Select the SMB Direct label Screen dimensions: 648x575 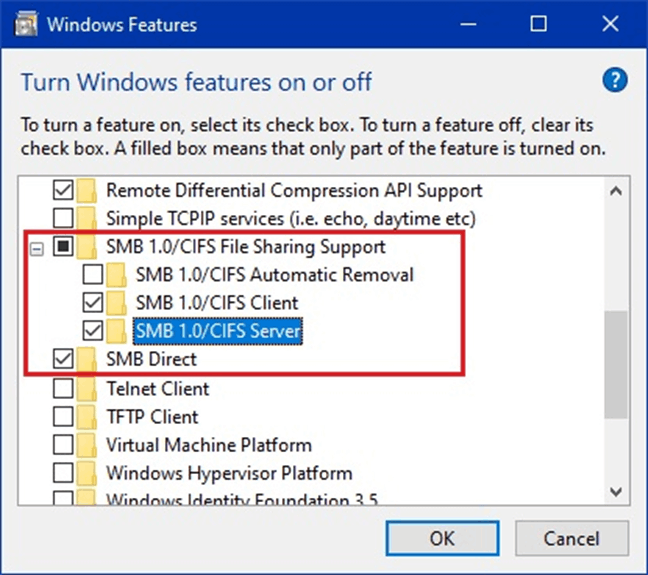[x=151, y=359]
